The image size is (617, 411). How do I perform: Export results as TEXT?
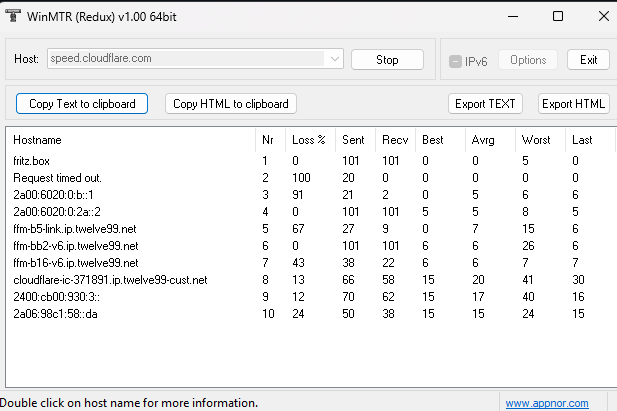pyautogui.click(x=485, y=104)
